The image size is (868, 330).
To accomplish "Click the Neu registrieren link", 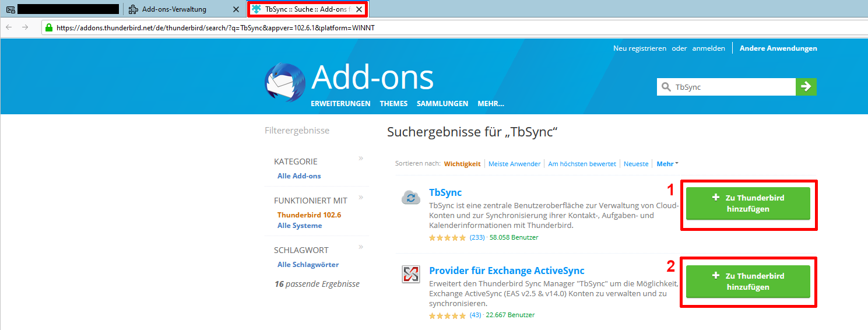I will (639, 48).
